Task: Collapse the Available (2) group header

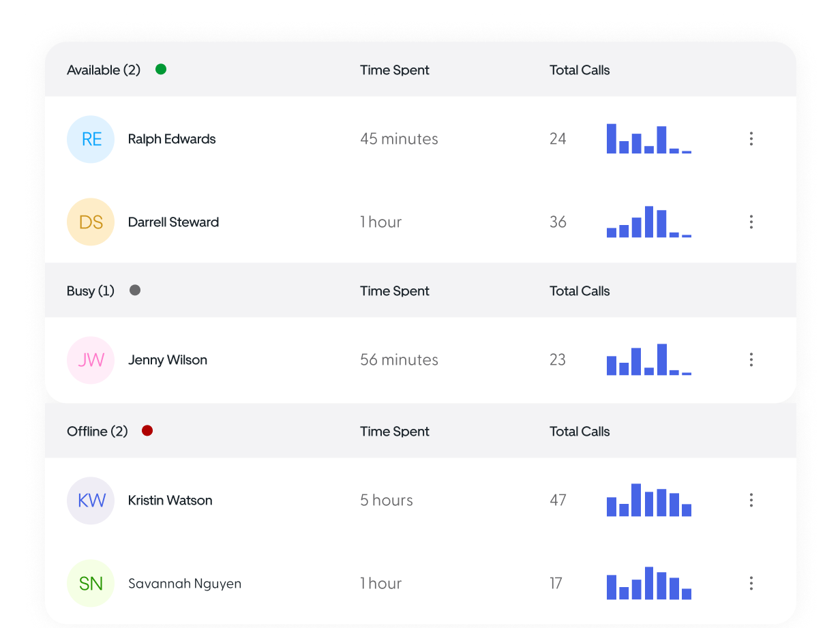Action: tap(104, 70)
